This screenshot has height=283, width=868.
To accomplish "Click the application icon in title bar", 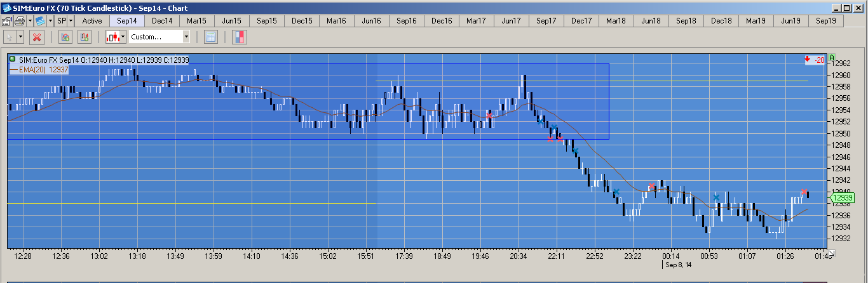I will 6,7.
